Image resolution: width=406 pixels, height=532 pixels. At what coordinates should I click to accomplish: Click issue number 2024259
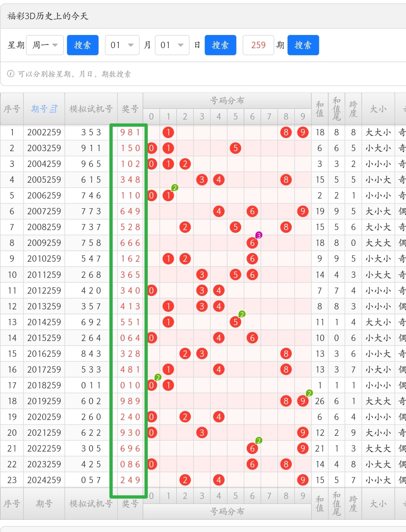click(44, 480)
